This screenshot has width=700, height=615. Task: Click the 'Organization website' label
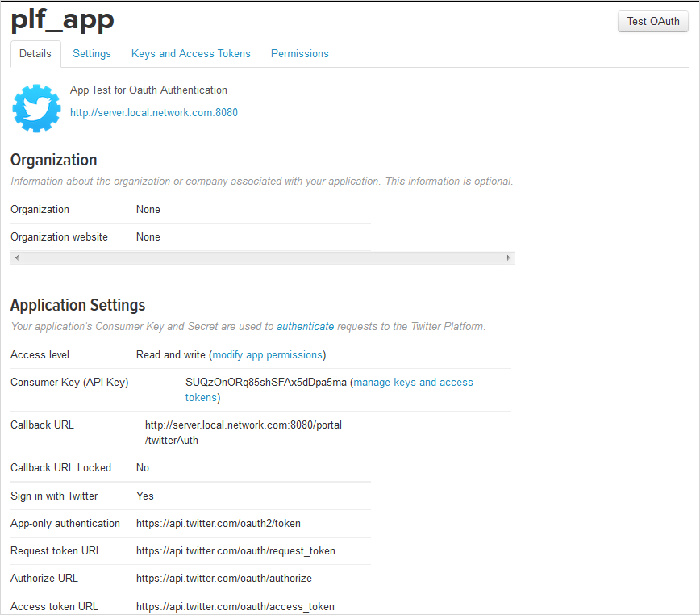59,236
